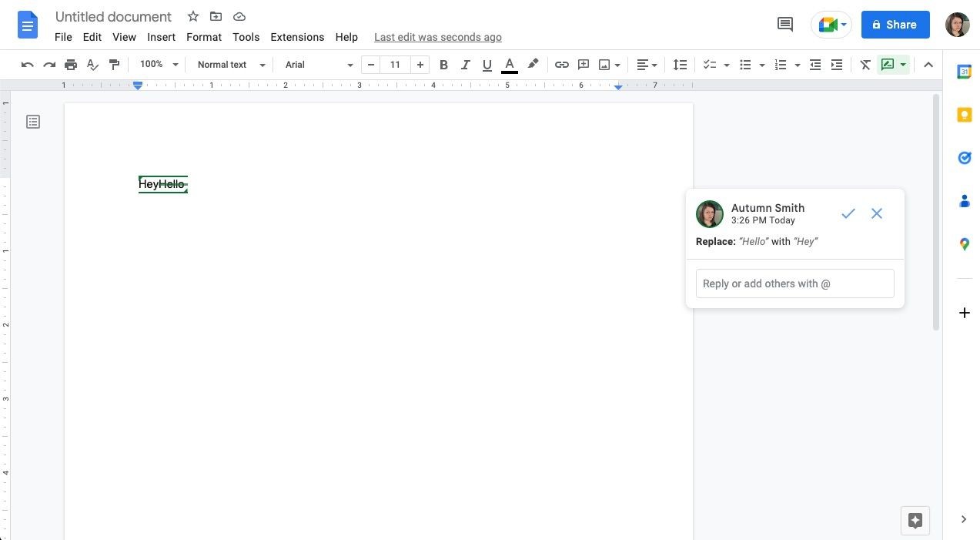Toggle the bulleted list
Screen dimensions: 980x540
[745, 65]
